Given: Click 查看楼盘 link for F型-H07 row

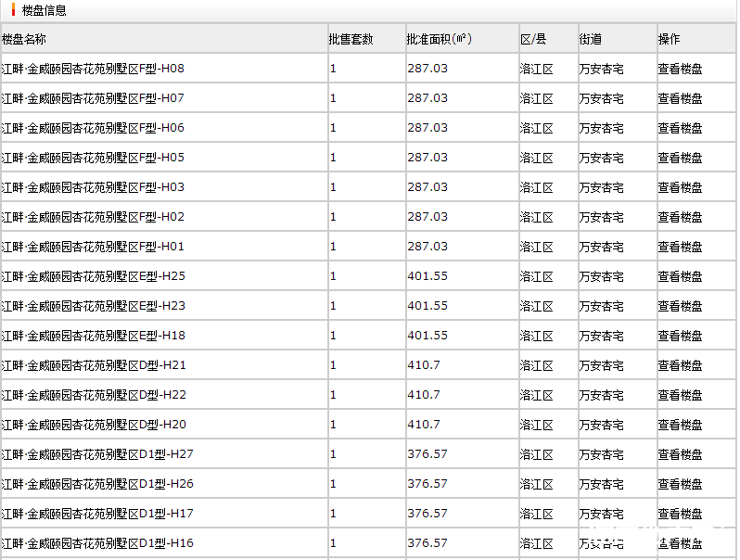Looking at the screenshot, I should pyautogui.click(x=680, y=98).
